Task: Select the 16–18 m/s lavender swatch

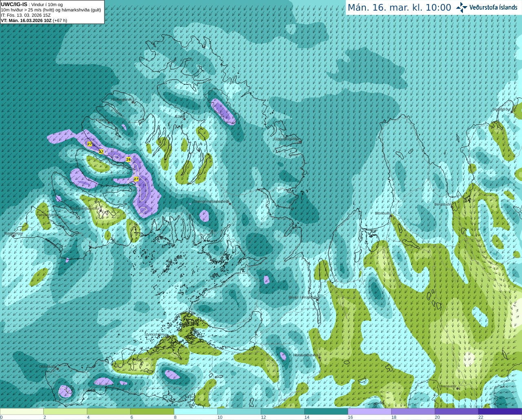Action: pyautogui.click(x=369, y=411)
